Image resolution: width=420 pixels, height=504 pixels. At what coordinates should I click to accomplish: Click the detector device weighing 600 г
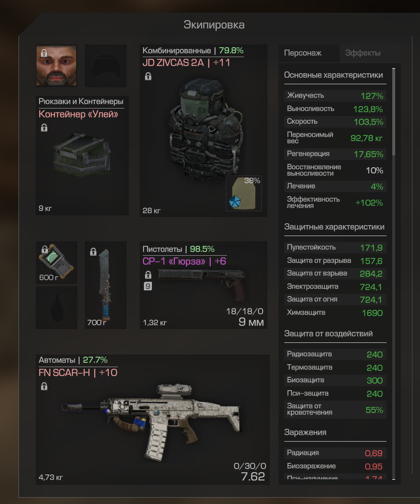[x=56, y=263]
